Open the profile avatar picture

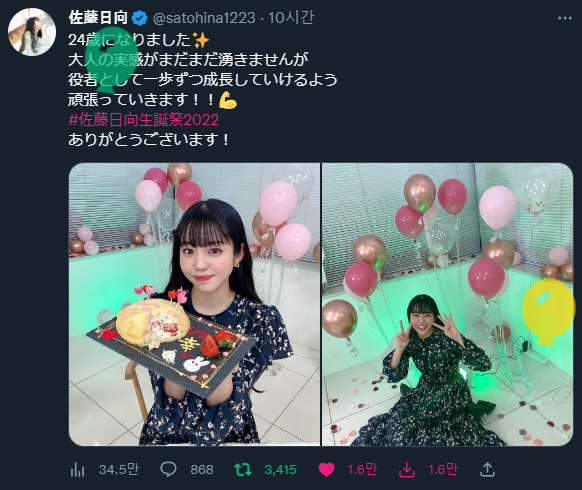[32, 32]
